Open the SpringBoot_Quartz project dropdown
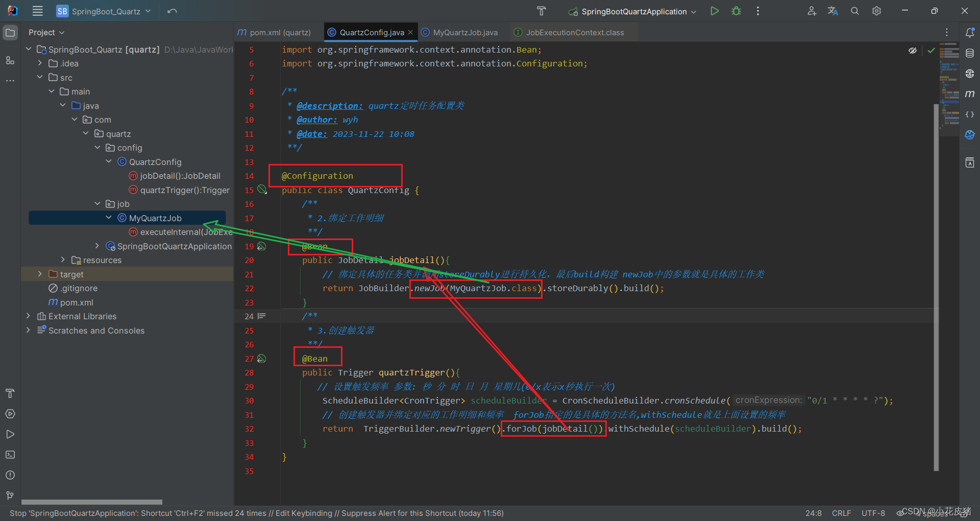Screen dimensions: 980x521 [104, 11]
